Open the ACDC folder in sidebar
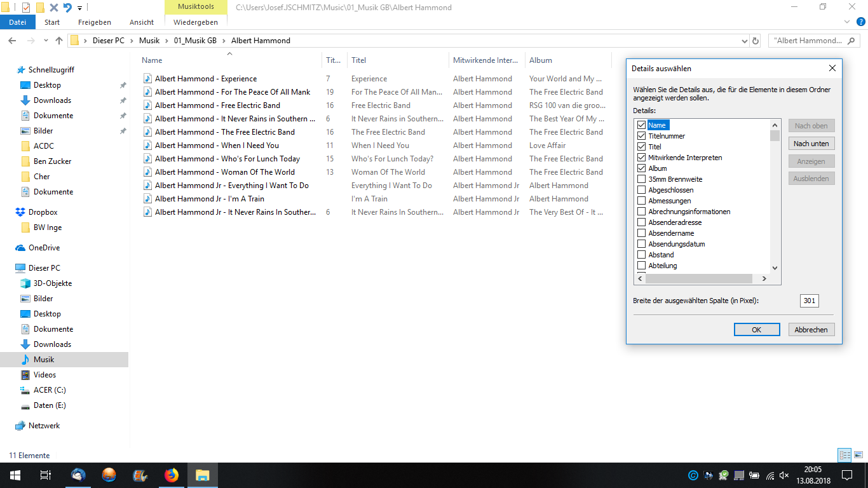The width and height of the screenshot is (868, 488). point(44,146)
